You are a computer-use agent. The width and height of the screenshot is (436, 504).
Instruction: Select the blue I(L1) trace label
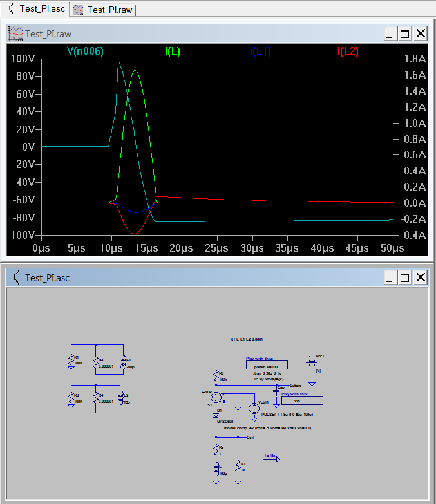[260, 51]
